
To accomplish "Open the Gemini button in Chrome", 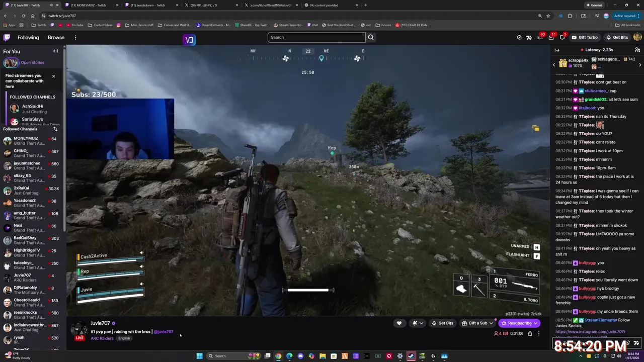I will [x=594, y=5].
